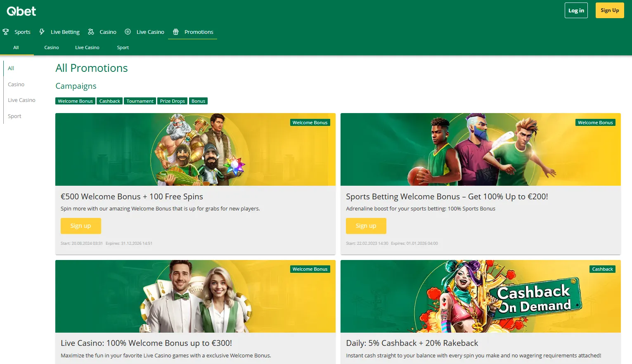Open the Cashback On Demand banner image
Image resolution: width=632 pixels, height=364 pixels.
coord(480,296)
